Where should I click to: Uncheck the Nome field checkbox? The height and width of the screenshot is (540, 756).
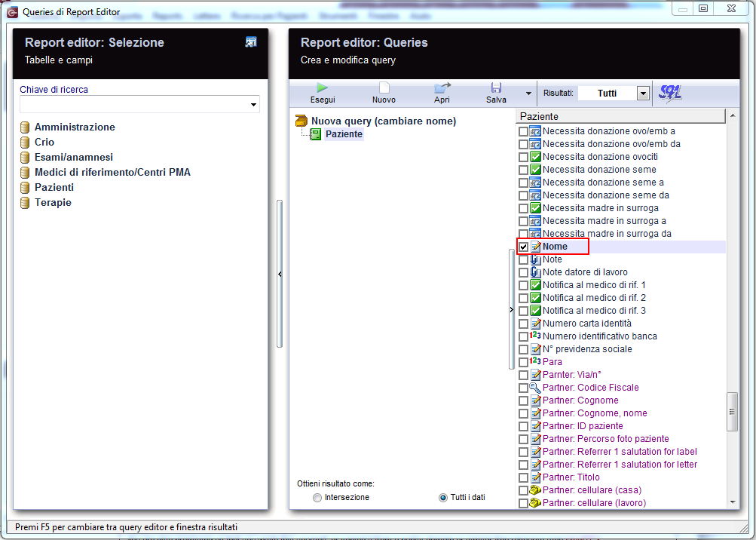click(x=523, y=247)
